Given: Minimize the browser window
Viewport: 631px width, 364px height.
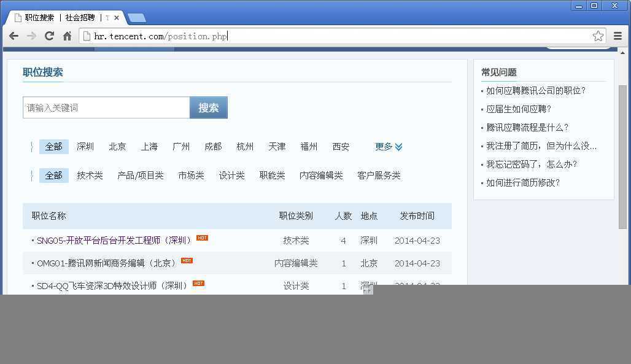Looking at the screenshot, I should pos(579,6).
